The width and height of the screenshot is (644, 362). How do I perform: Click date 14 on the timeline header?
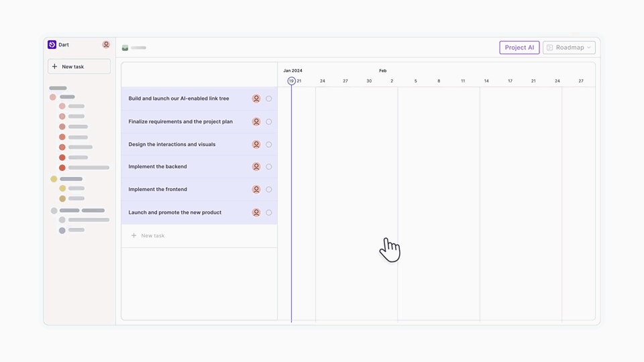click(x=486, y=81)
